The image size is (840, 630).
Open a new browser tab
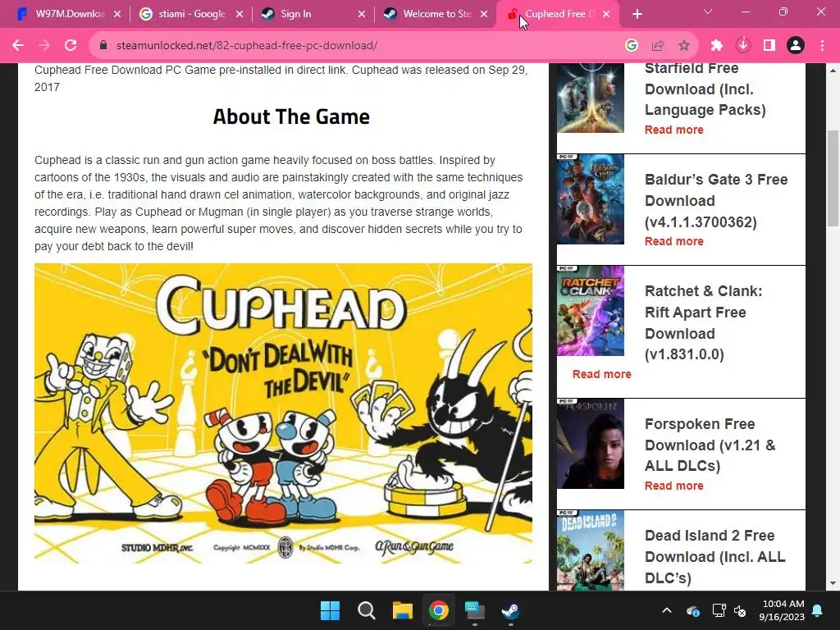click(x=637, y=14)
